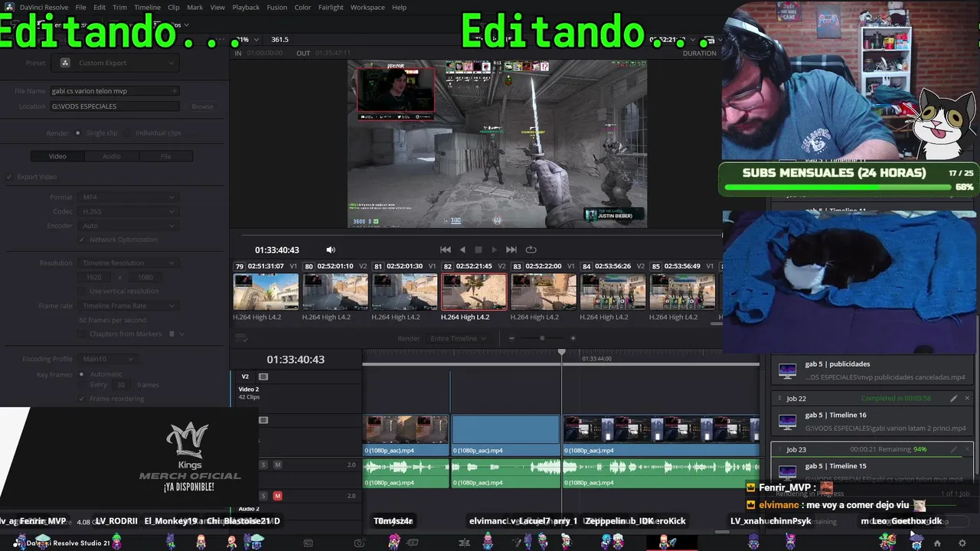The width and height of the screenshot is (980, 551).
Task: Select clip 80 thumbnail
Action: click(x=335, y=292)
